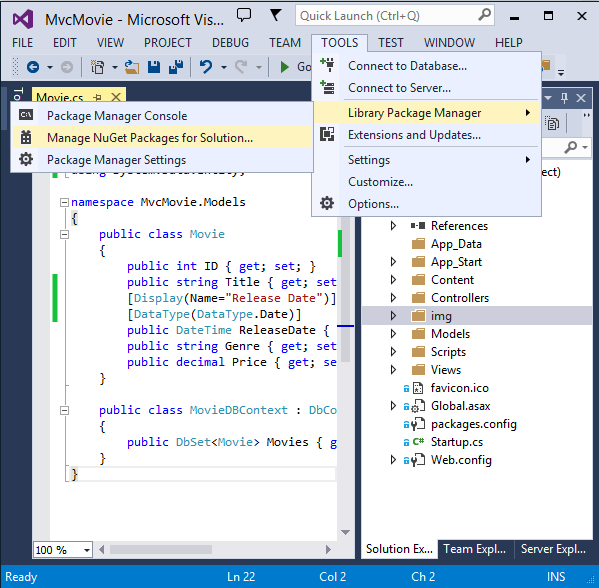Choose Manage NuGet Packages for Solution

162,137
